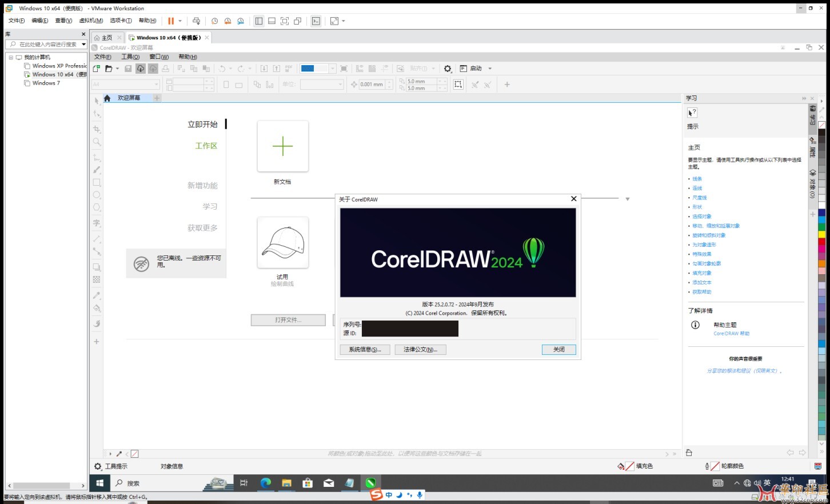The image size is (830, 504).
Task: Select the Ellipse tool in the toolbox
Action: (x=97, y=195)
